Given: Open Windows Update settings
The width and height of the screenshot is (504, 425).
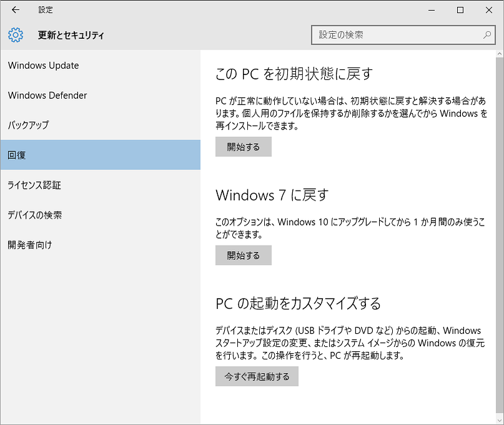Looking at the screenshot, I should pyautogui.click(x=43, y=65).
